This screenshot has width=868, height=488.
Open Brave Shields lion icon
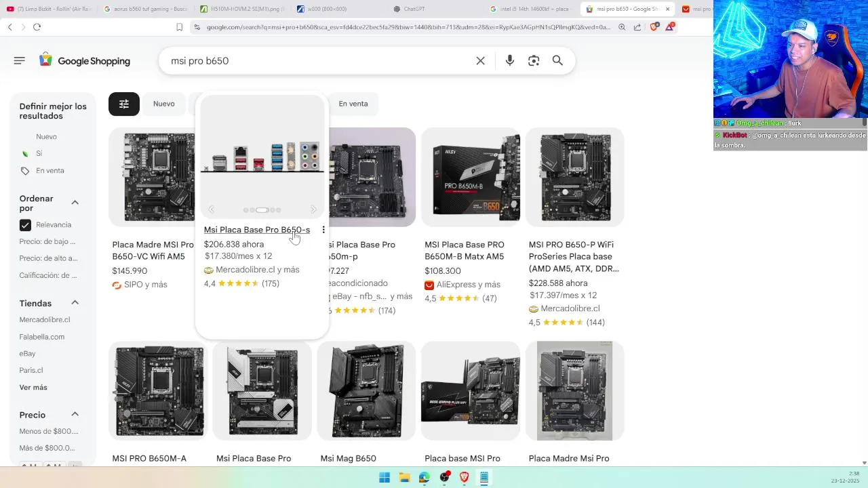654,27
